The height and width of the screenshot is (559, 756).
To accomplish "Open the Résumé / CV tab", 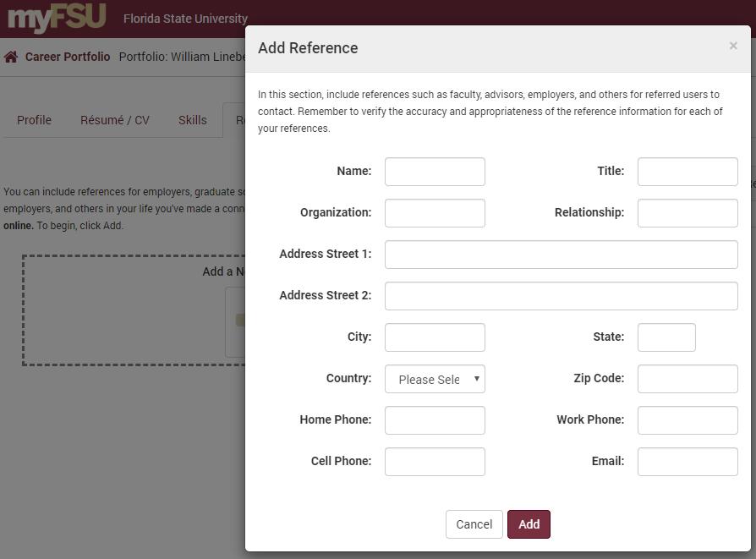I will [115, 120].
